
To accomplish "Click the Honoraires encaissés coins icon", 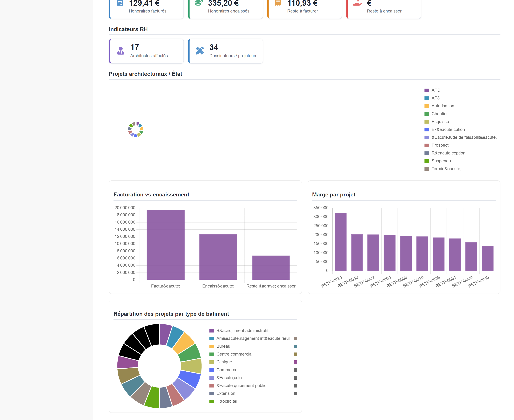I will pyautogui.click(x=199, y=3).
